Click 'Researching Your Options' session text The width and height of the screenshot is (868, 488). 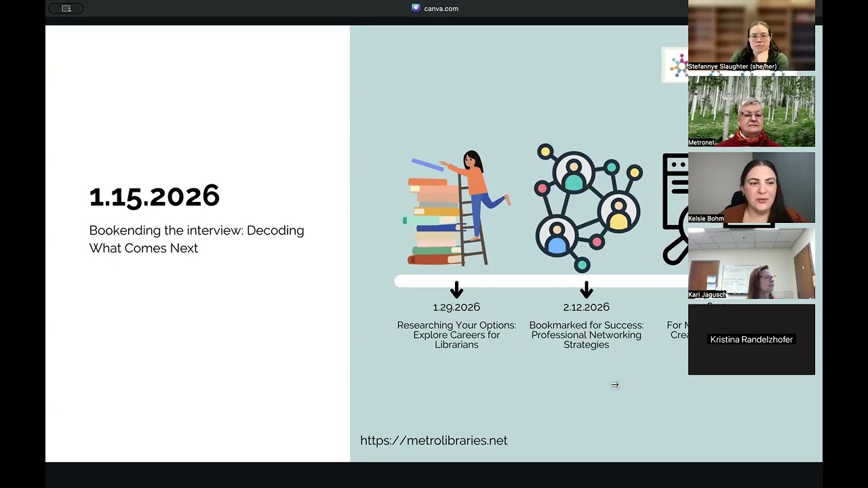pos(456,335)
